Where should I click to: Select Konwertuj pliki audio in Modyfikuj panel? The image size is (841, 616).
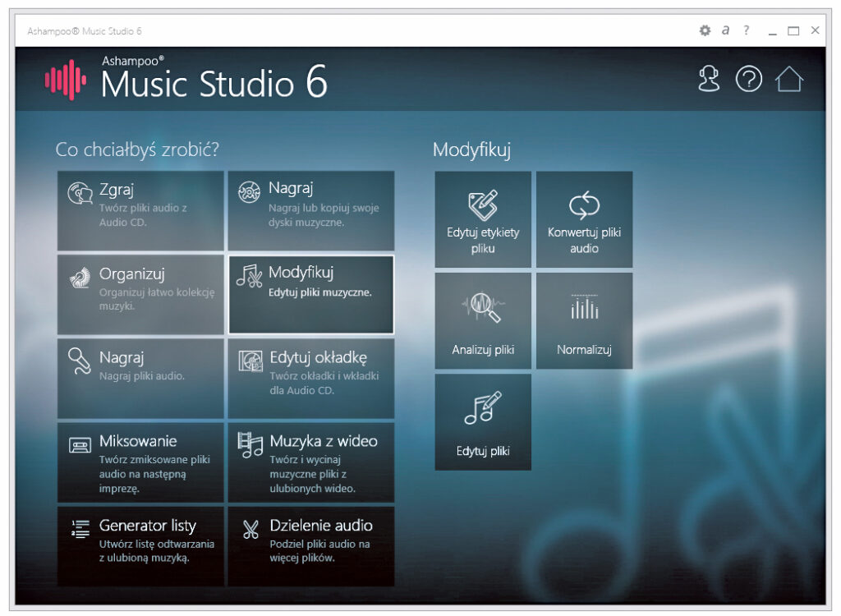click(x=584, y=218)
